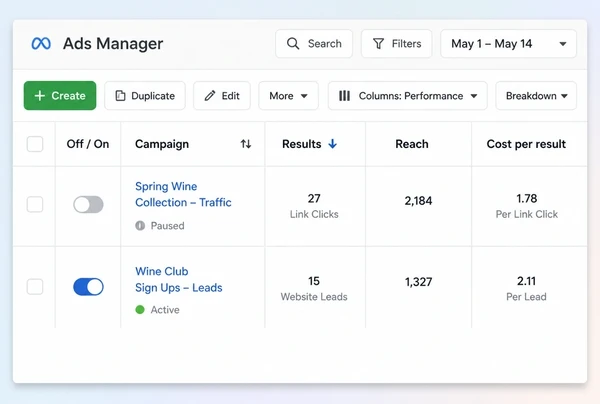Click the blue Results sort arrow
Image resolution: width=600 pixels, height=404 pixels.
click(333, 144)
